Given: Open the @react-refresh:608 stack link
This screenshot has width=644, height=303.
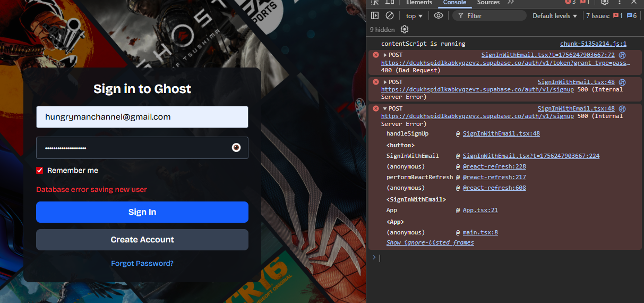Looking at the screenshot, I should 494,188.
